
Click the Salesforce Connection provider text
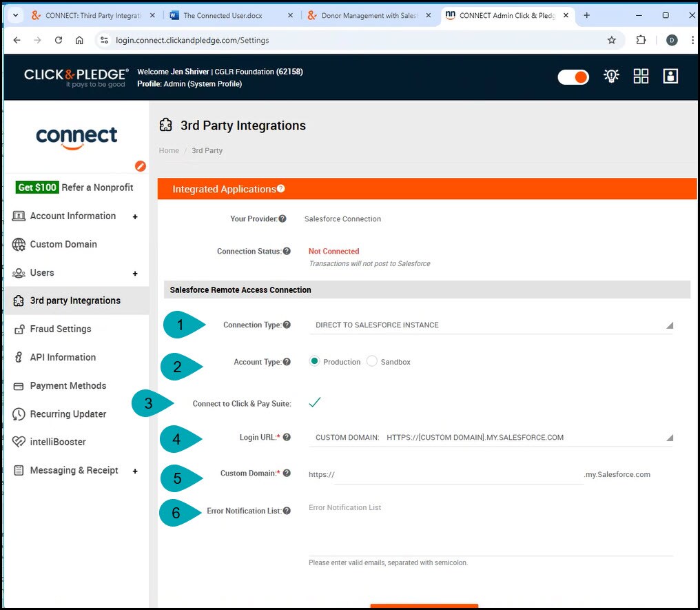pos(342,218)
